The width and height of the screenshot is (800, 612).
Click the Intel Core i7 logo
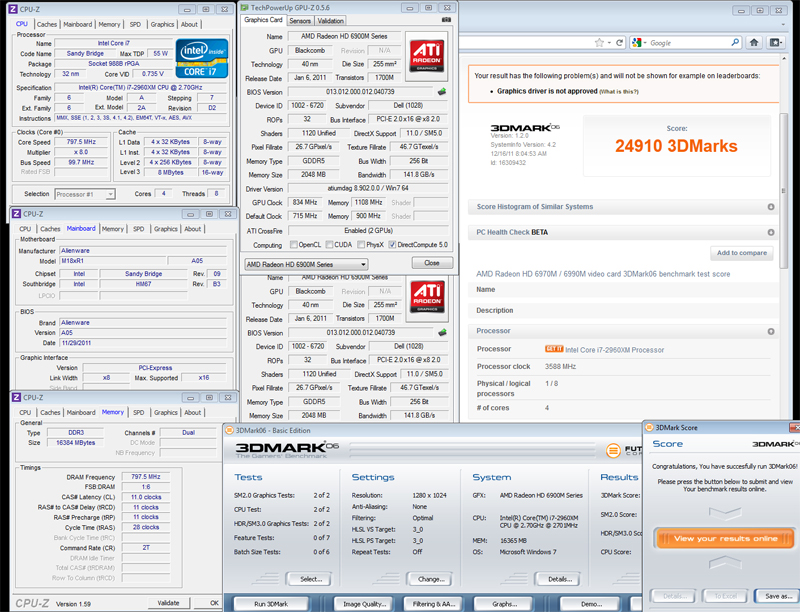(204, 57)
